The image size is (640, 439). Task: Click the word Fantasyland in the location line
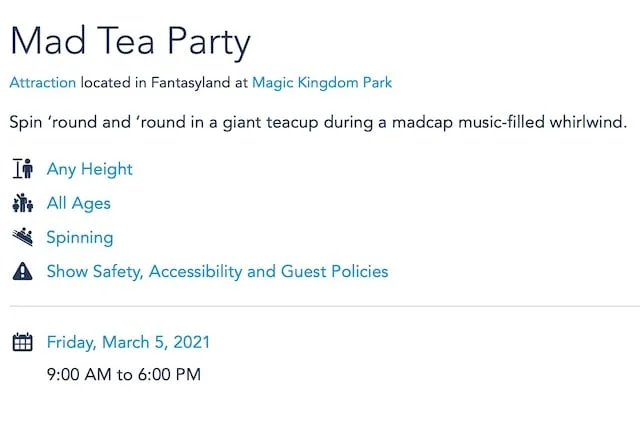[x=191, y=83]
